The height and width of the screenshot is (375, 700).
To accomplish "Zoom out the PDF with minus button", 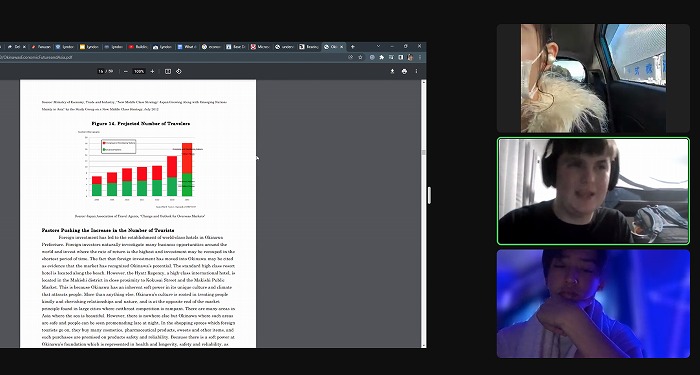I will pyautogui.click(x=125, y=71).
